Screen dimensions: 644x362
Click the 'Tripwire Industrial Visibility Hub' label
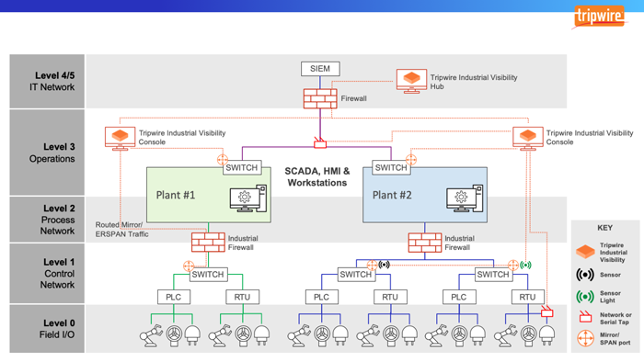474,82
